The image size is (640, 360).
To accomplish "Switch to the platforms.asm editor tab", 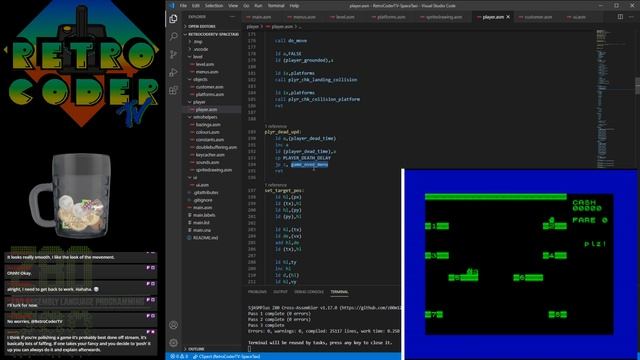I will tap(391, 17).
